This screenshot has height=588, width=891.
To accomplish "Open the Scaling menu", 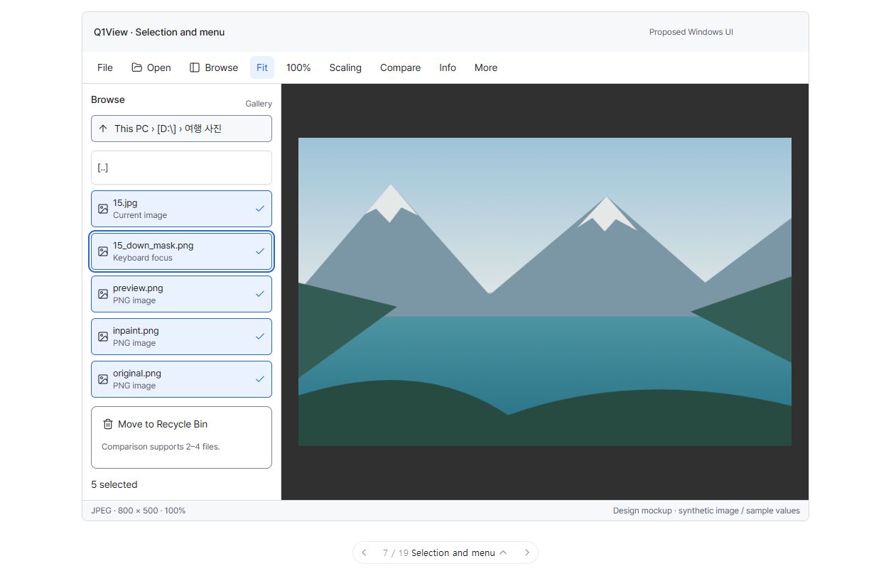I will point(345,67).
